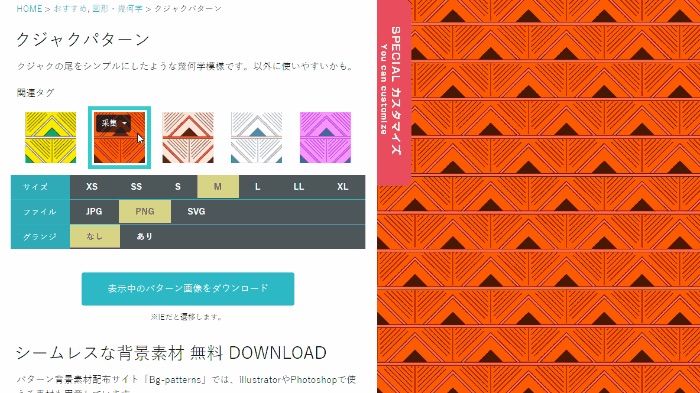Open the おすすめ breadcrumb link

pyautogui.click(x=70, y=8)
